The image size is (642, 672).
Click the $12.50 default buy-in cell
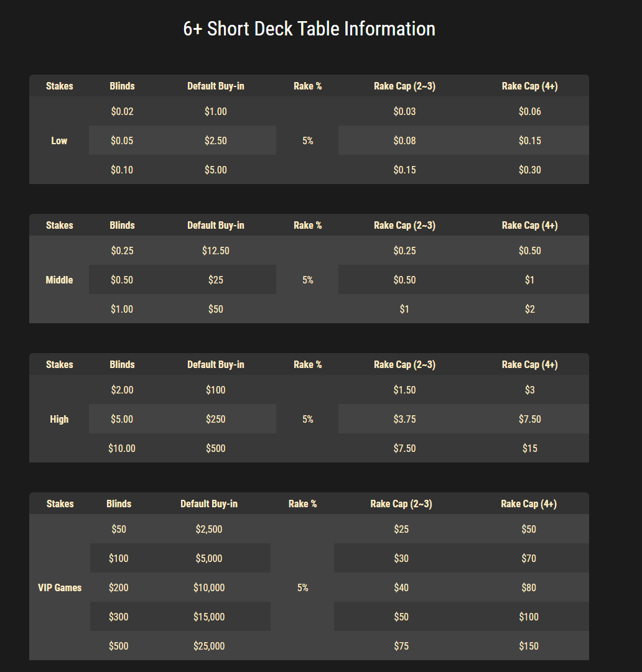coord(215,251)
